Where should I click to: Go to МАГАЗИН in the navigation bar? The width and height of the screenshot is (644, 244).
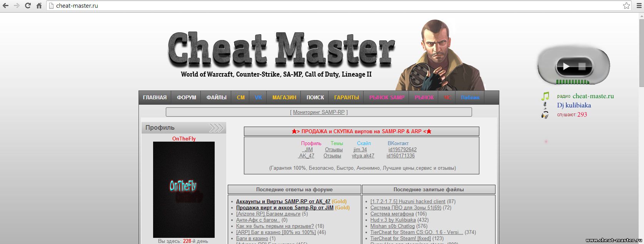coord(284,97)
